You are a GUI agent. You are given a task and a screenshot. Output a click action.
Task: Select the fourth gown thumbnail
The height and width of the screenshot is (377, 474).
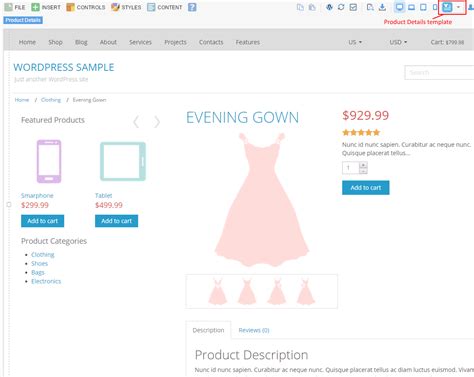306,292
